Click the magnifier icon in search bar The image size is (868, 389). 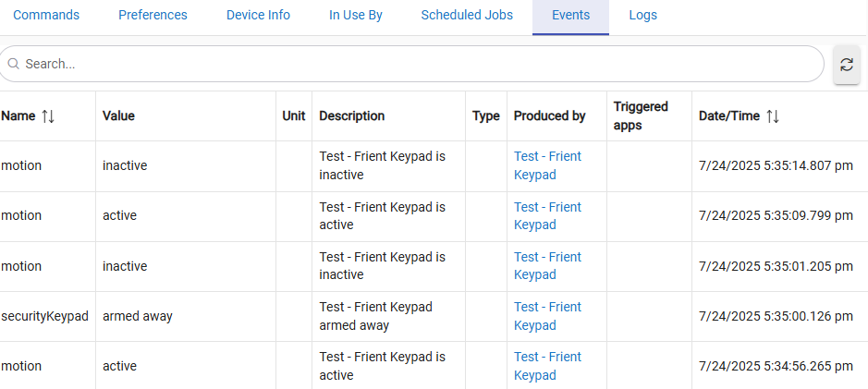tap(14, 65)
